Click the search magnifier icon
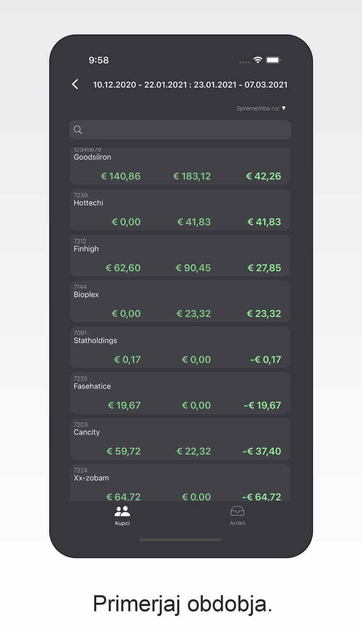Screen dimensions: 362x644 [x=78, y=130]
